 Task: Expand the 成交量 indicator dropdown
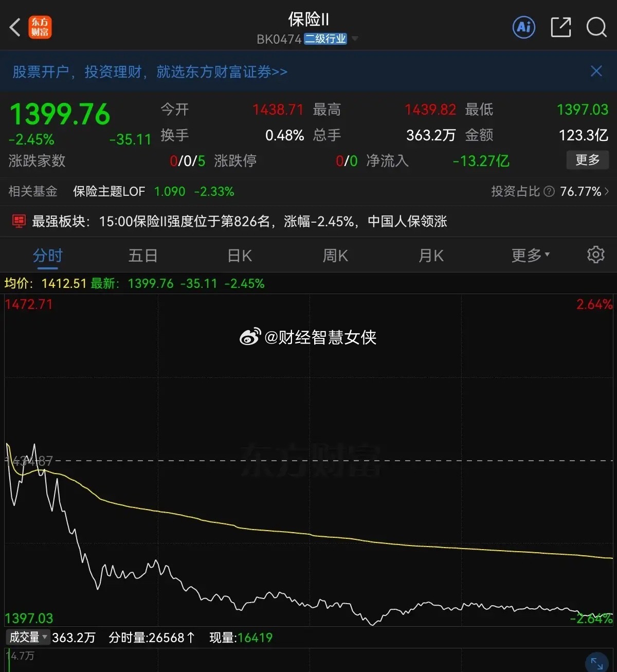click(28, 638)
